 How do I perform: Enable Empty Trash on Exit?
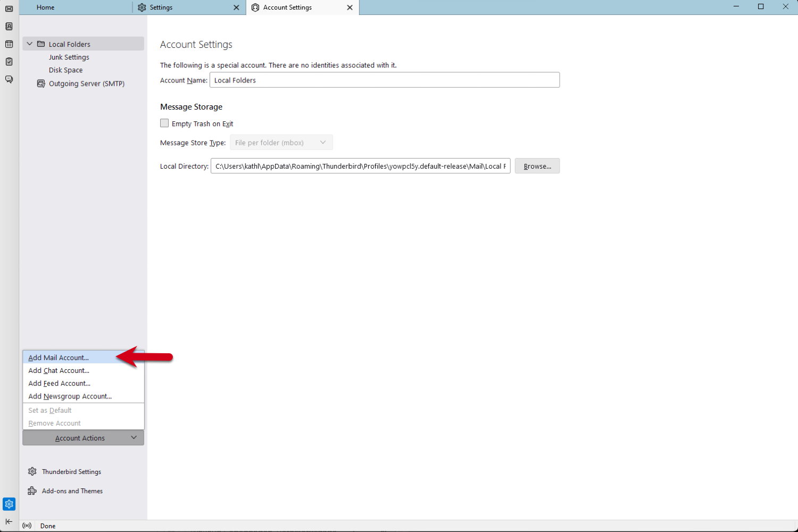[x=165, y=123]
